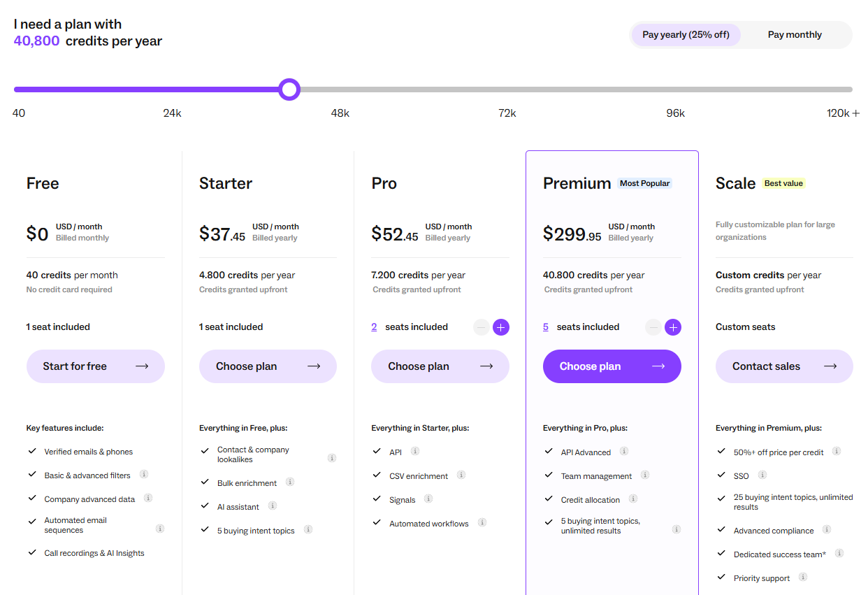Viewport: 868px width, 595px height.
Task: Click 7.200 credits per year text
Action: (x=418, y=275)
